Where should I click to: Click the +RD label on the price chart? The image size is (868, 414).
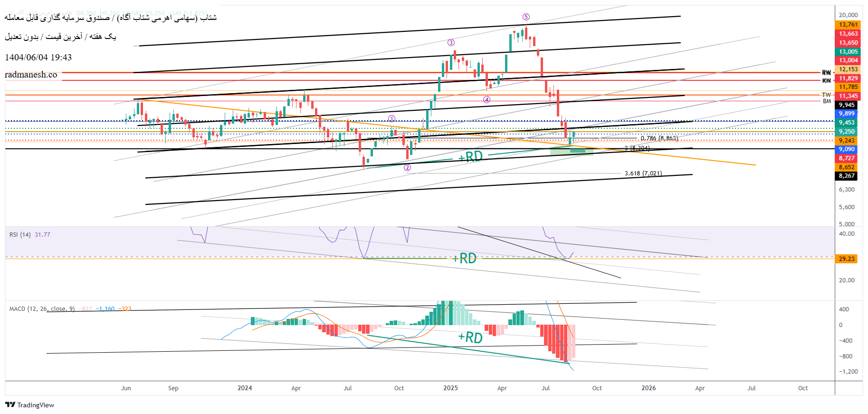470,157
